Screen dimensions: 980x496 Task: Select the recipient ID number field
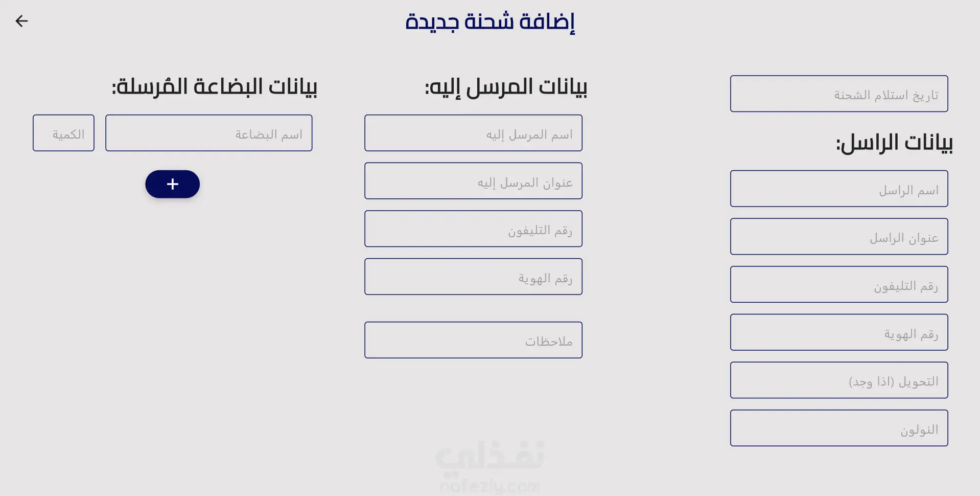point(473,277)
